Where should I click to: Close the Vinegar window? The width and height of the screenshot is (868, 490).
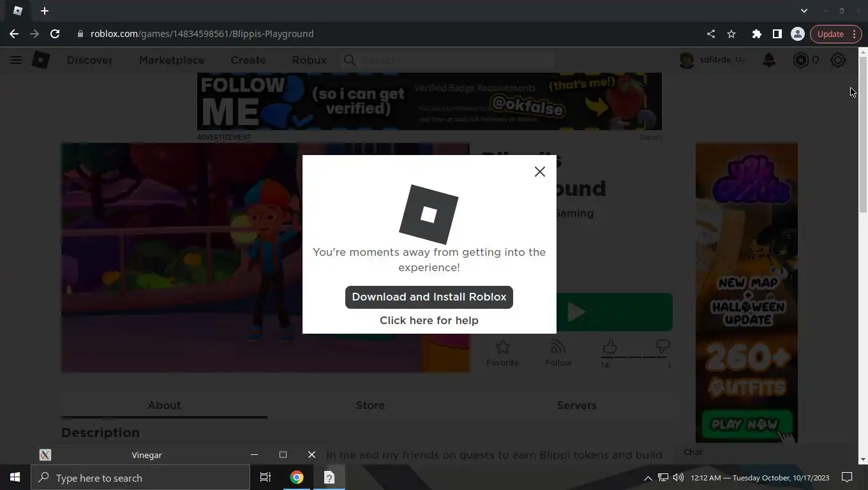pos(311,455)
